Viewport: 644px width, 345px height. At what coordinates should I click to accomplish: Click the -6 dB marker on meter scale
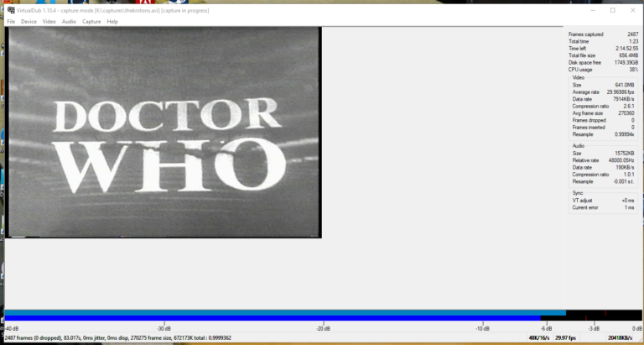tap(546, 328)
